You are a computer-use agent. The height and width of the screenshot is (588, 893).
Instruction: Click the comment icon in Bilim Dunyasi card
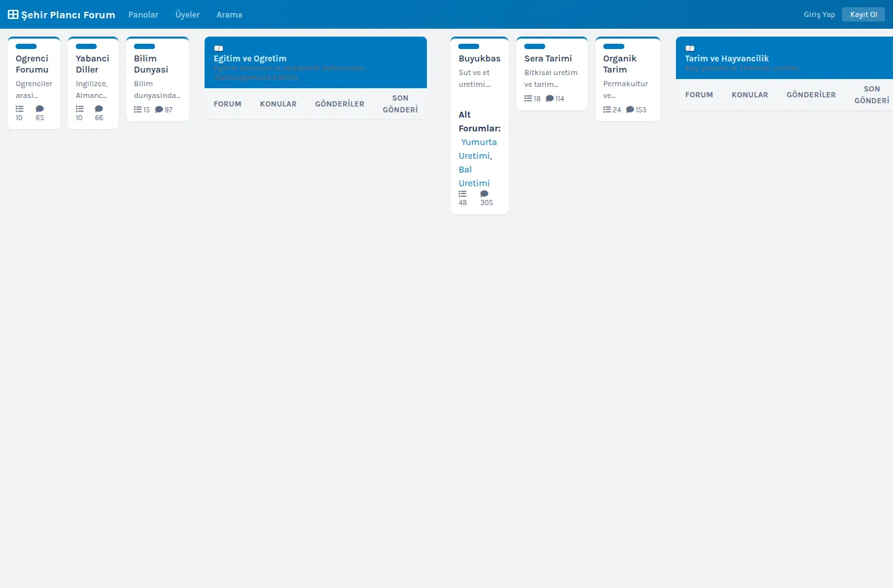tap(159, 110)
